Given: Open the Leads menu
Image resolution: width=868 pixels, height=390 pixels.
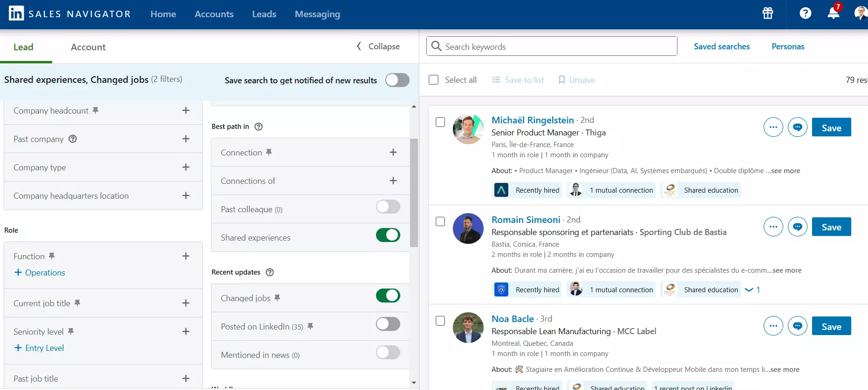Looking at the screenshot, I should (x=264, y=14).
